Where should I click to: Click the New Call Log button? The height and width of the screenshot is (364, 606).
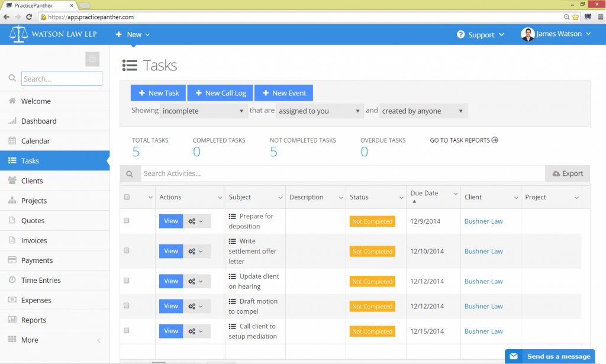pos(220,93)
